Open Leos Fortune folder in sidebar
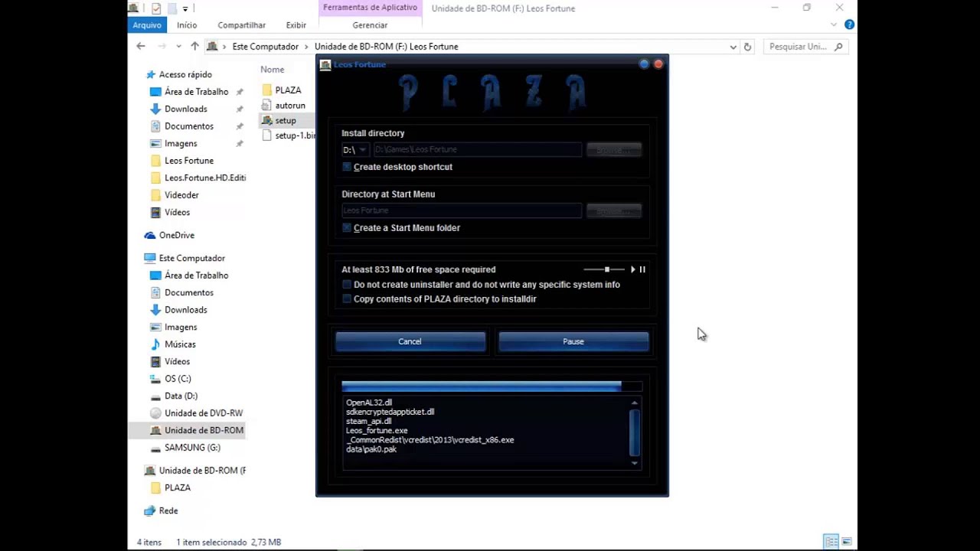This screenshot has height=551, width=980. [x=189, y=161]
